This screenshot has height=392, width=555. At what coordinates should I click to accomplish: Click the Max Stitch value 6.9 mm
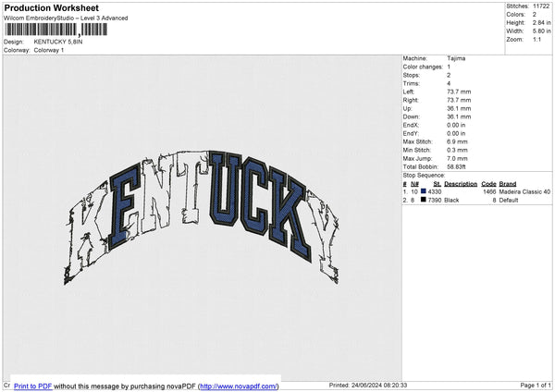(x=457, y=141)
